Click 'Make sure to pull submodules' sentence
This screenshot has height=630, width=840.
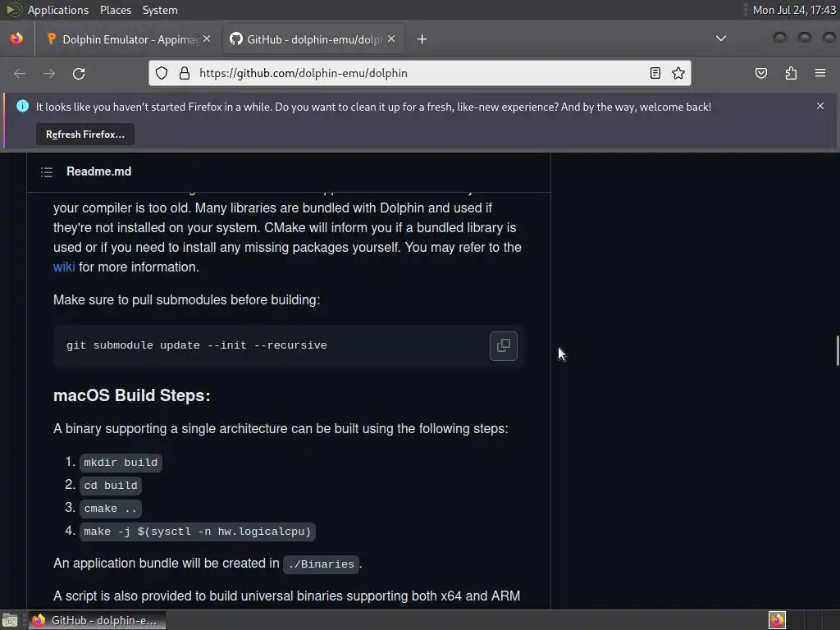pyautogui.click(x=186, y=300)
